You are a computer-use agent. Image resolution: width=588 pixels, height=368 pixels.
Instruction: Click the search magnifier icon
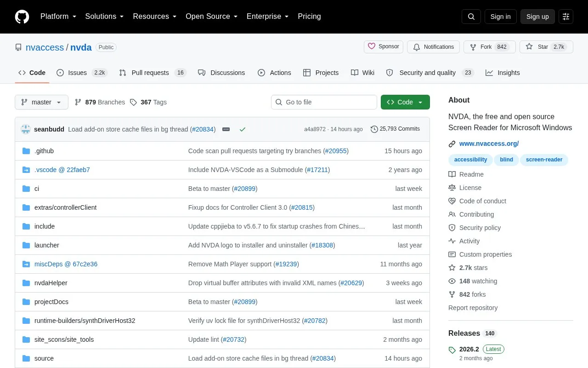471,17
